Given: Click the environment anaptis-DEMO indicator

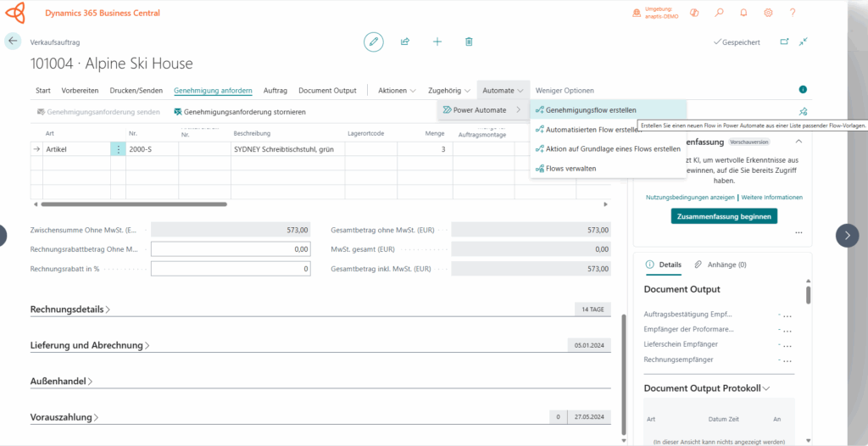Looking at the screenshot, I should (x=657, y=12).
